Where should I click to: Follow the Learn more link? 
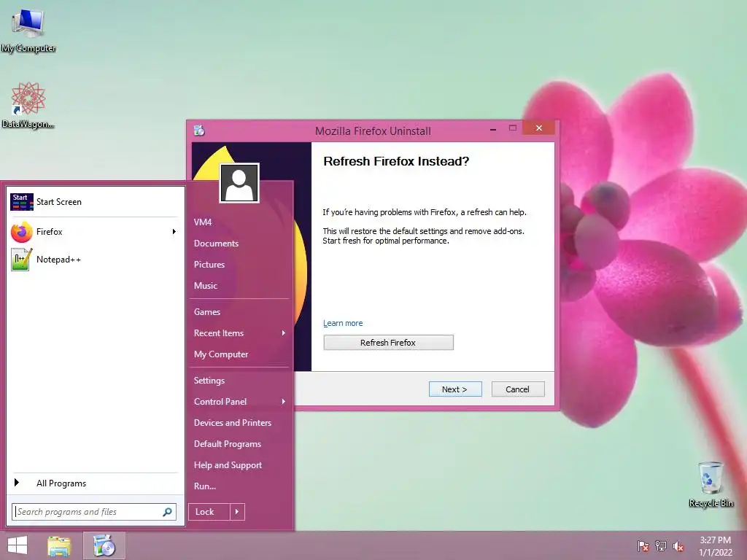pyautogui.click(x=343, y=323)
